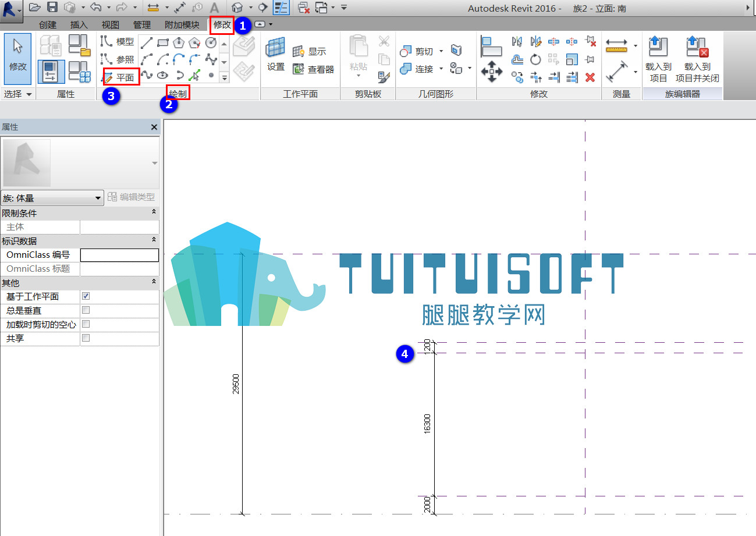Viewport: 756px width, 536px height.
Task: Click the Move tool icon
Action: [492, 72]
